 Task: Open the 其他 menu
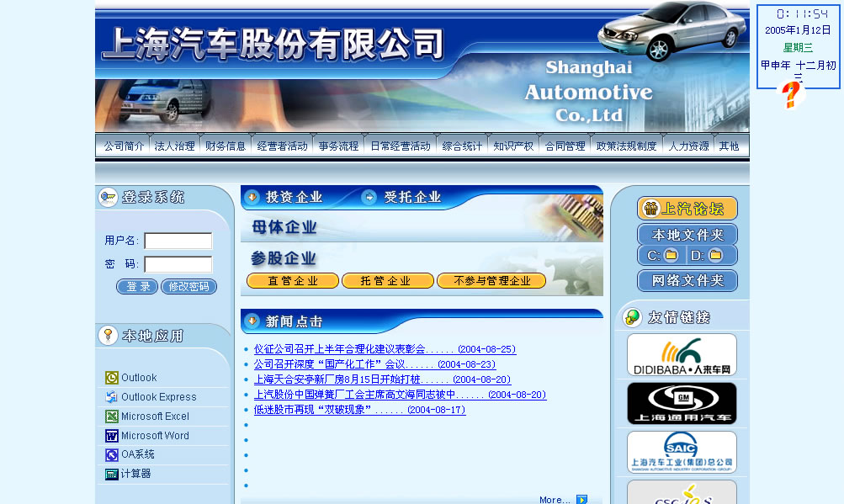point(729,146)
